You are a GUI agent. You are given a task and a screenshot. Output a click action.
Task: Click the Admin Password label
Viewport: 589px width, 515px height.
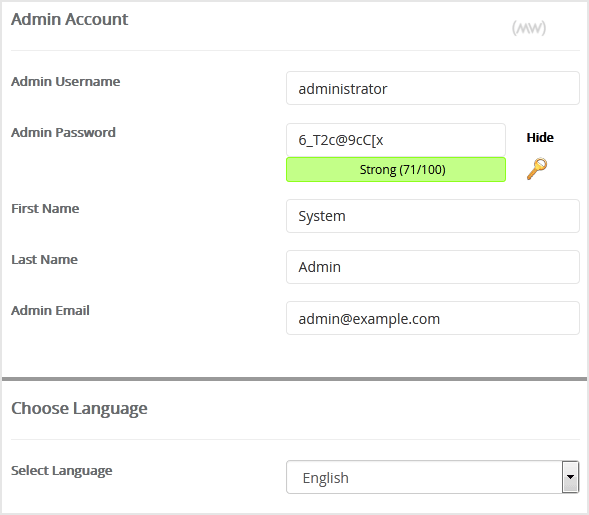click(63, 133)
